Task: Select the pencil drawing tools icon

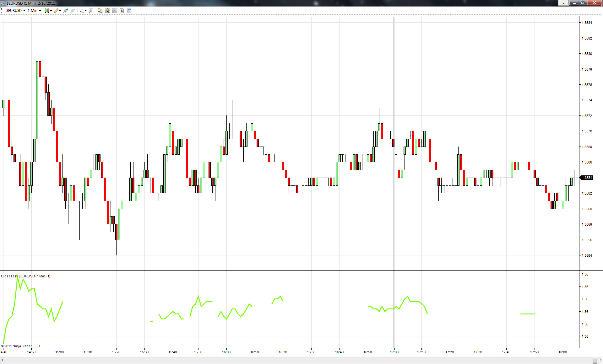Action: 56,11
